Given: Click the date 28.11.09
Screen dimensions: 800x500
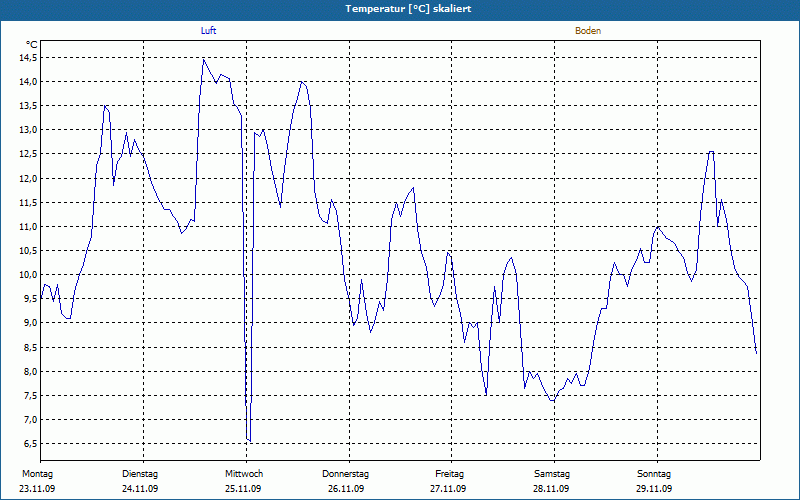Looking at the screenshot, I should pos(551,489).
